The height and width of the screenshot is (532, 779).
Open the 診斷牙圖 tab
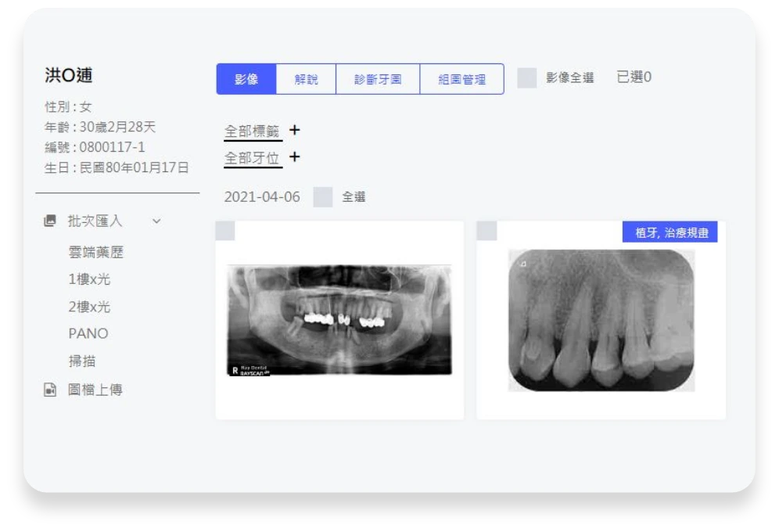pos(378,79)
